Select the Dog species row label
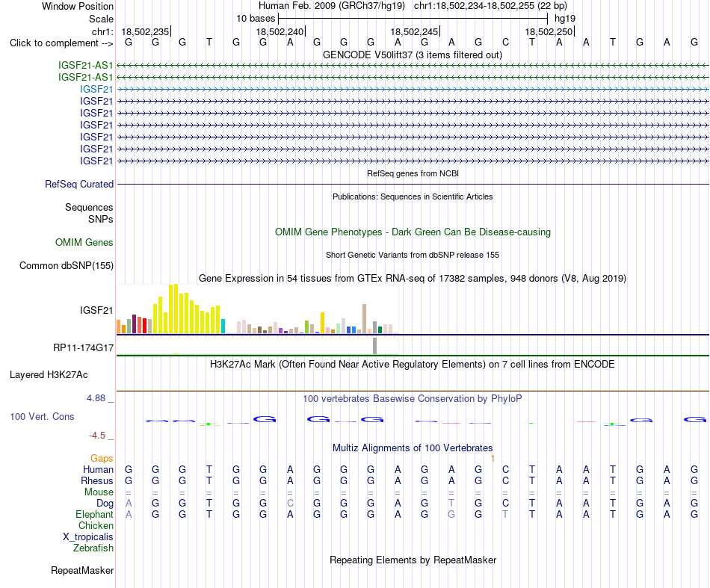 tap(105, 504)
